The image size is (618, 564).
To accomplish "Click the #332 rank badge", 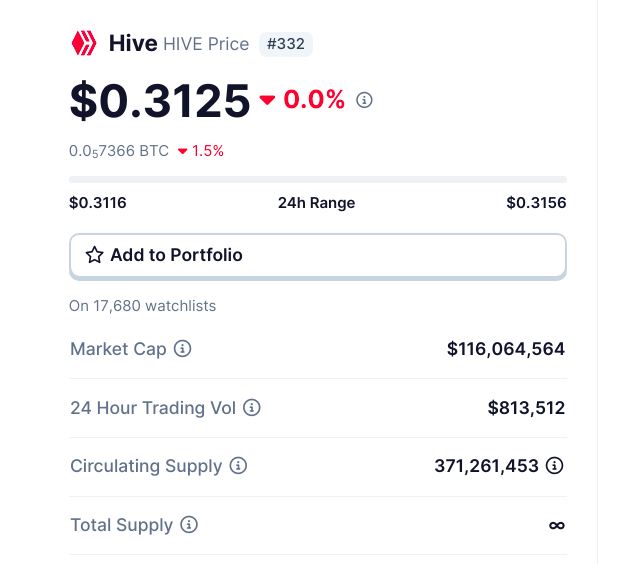I will [x=286, y=44].
